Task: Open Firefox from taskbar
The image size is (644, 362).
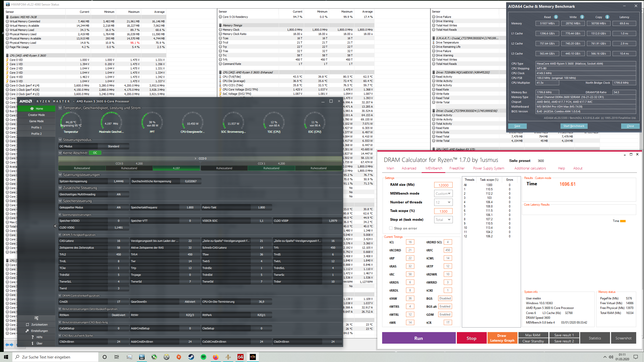Action: click(x=216, y=357)
